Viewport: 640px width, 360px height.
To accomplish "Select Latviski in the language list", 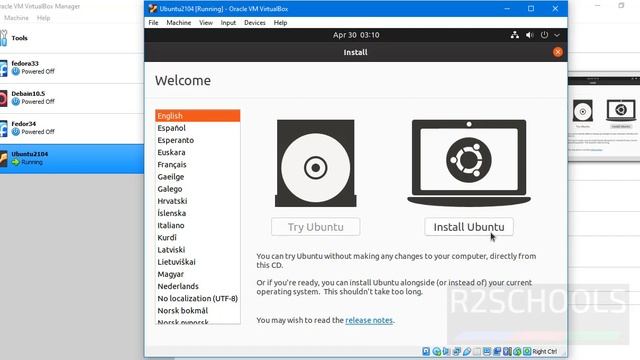I will coord(198,250).
